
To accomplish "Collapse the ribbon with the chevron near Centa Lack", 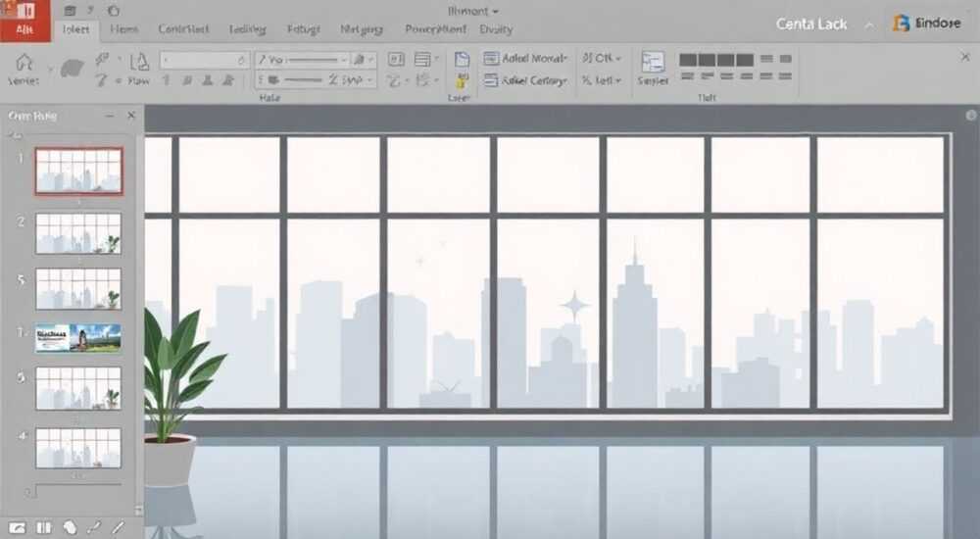I will [x=869, y=25].
